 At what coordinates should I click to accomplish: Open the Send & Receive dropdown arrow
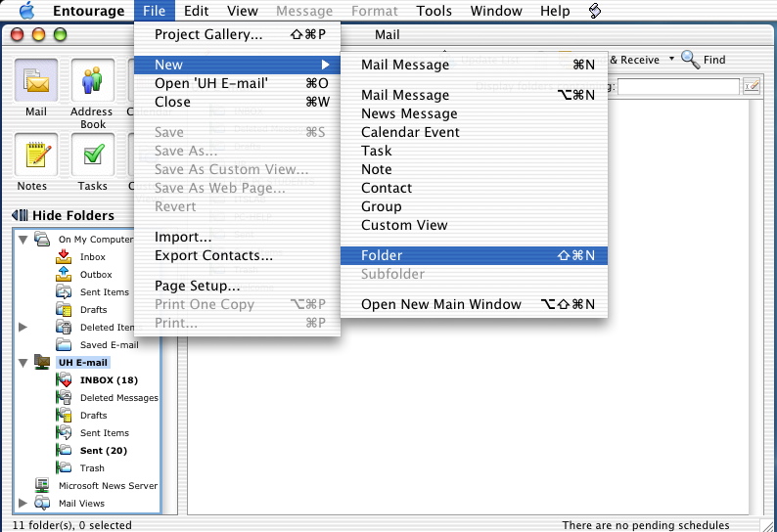coord(671,59)
